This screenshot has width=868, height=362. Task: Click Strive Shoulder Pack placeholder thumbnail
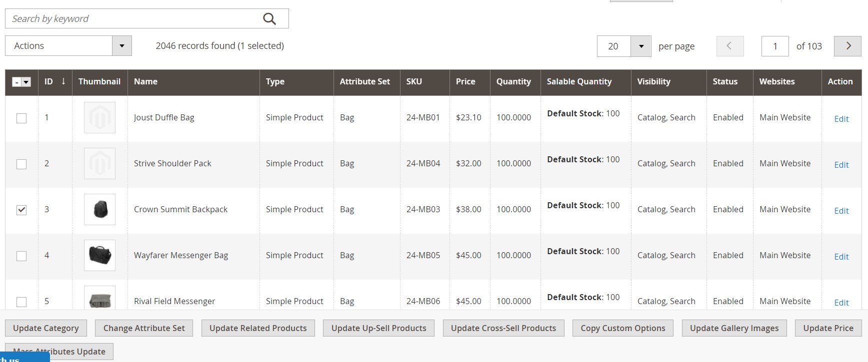pos(100,164)
